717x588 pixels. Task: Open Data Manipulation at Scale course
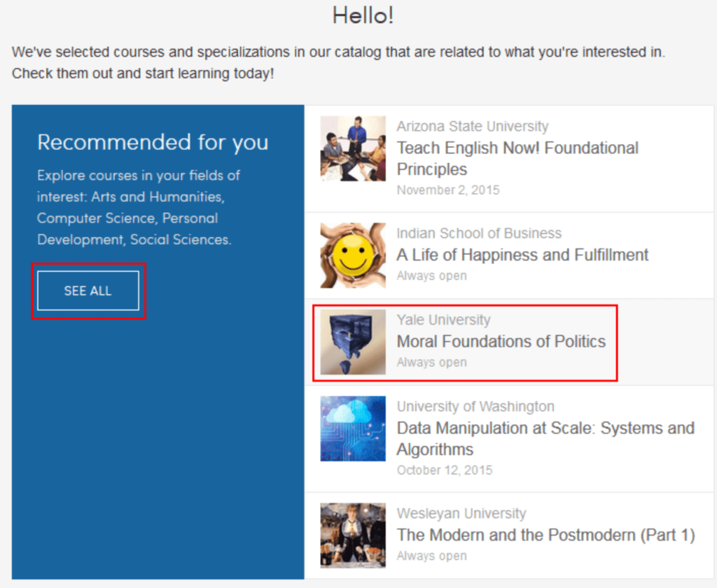[x=545, y=438]
